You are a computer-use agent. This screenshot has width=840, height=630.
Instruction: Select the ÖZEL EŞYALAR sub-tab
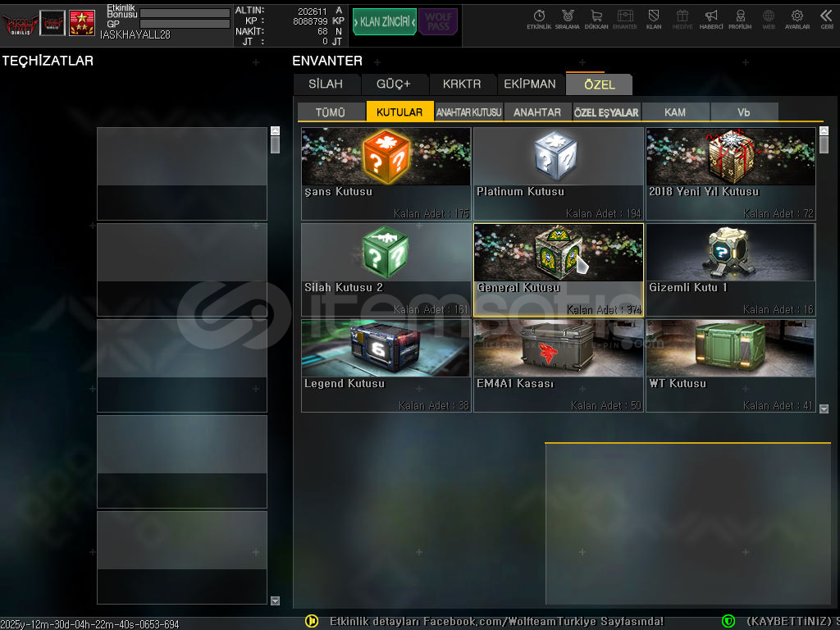click(606, 112)
